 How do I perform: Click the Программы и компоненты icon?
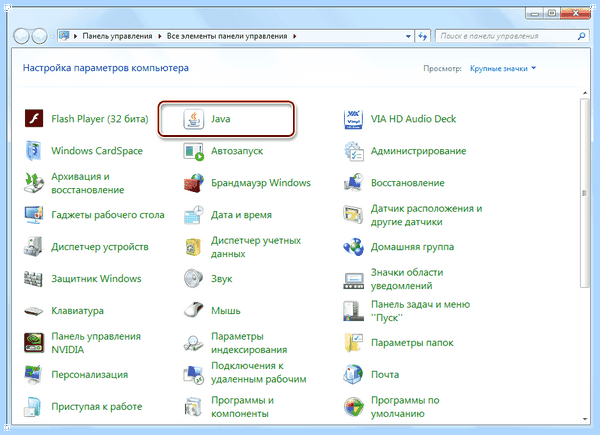(194, 407)
